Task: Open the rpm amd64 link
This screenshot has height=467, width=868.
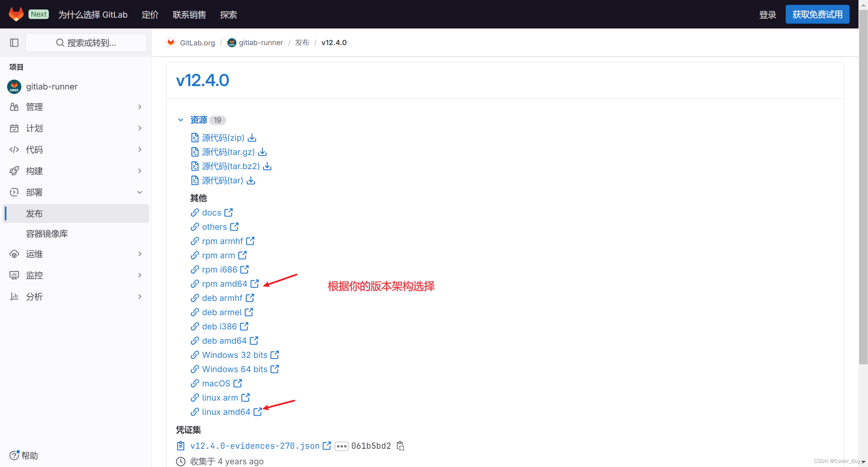Action: pyautogui.click(x=224, y=284)
